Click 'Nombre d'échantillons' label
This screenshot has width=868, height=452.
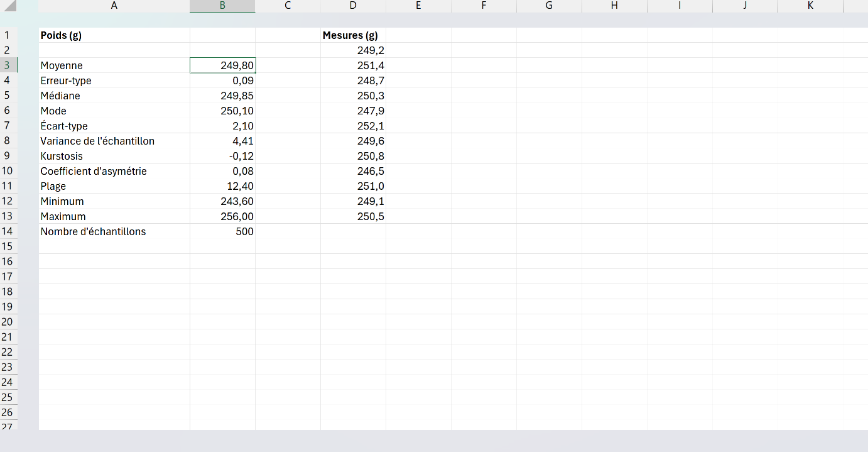click(x=114, y=231)
